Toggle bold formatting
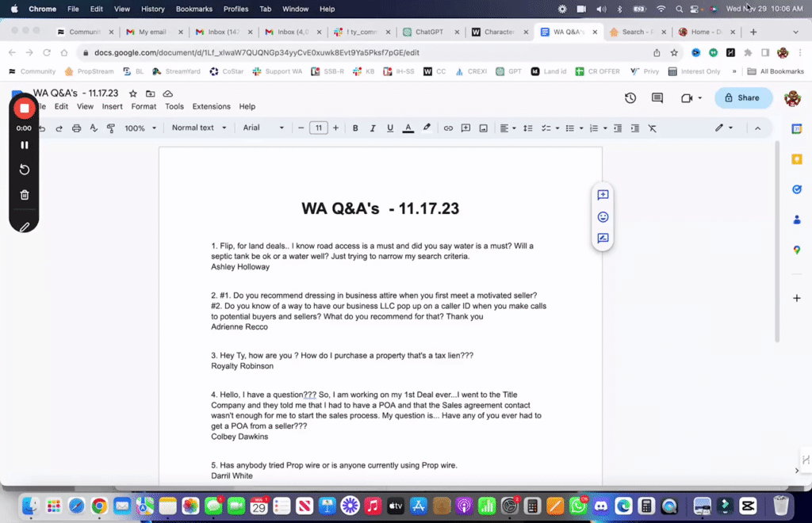Screen dimensions: 812x523 [355, 128]
